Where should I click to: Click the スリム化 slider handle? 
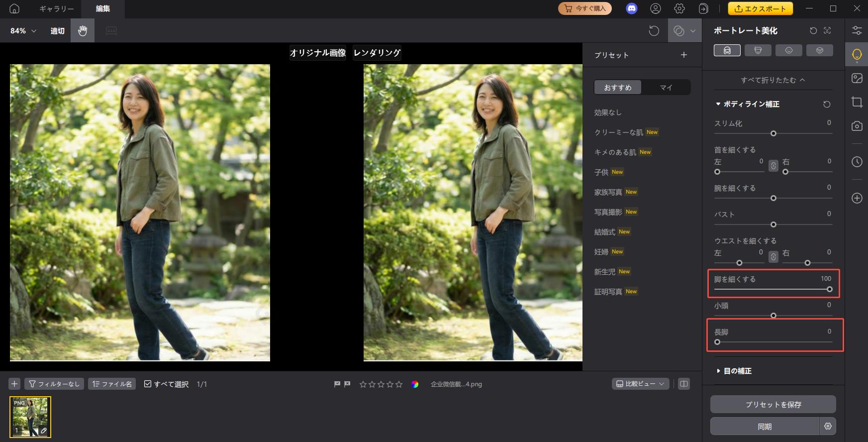[773, 133]
